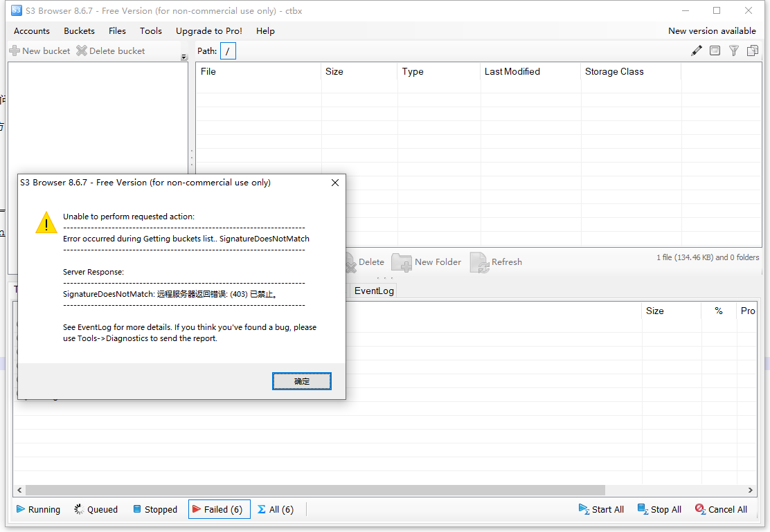
Task: Click the funnel filter icon
Action: pyautogui.click(x=734, y=51)
